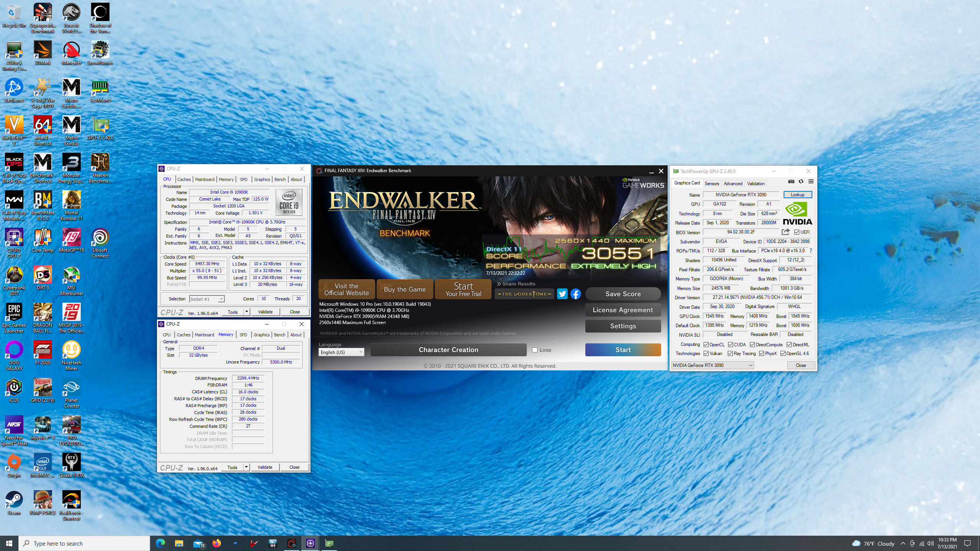Image resolution: width=980 pixels, height=551 pixels.
Task: Open Advanced tab in GPU-Z
Action: pyautogui.click(x=733, y=184)
